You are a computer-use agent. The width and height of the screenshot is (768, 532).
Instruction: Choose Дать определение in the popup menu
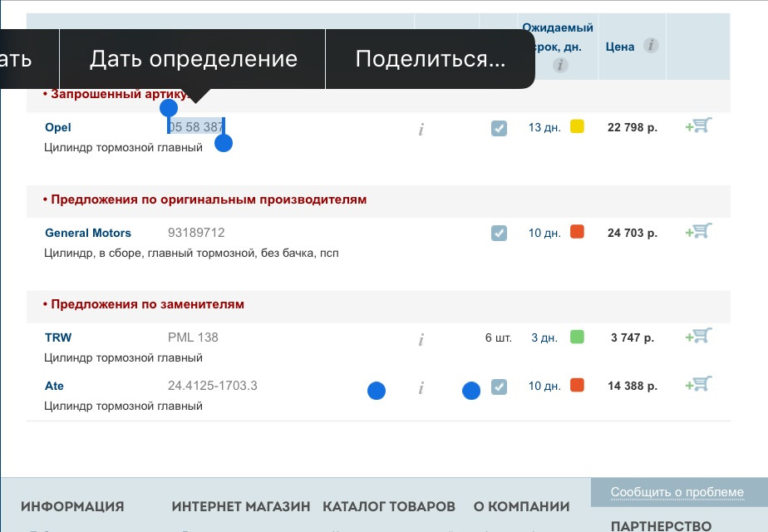coord(193,59)
